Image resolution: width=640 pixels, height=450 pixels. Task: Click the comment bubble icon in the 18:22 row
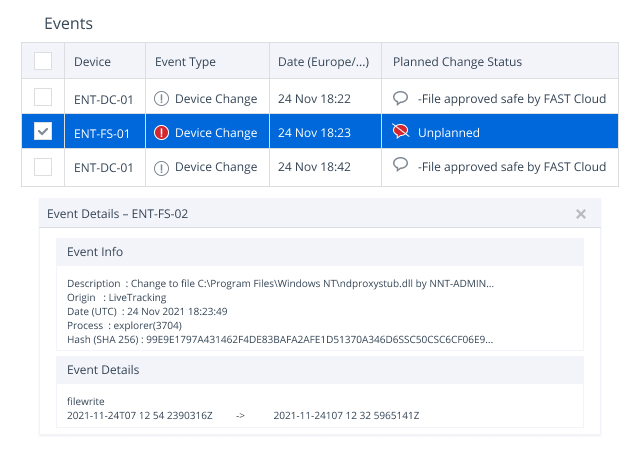coord(401,98)
